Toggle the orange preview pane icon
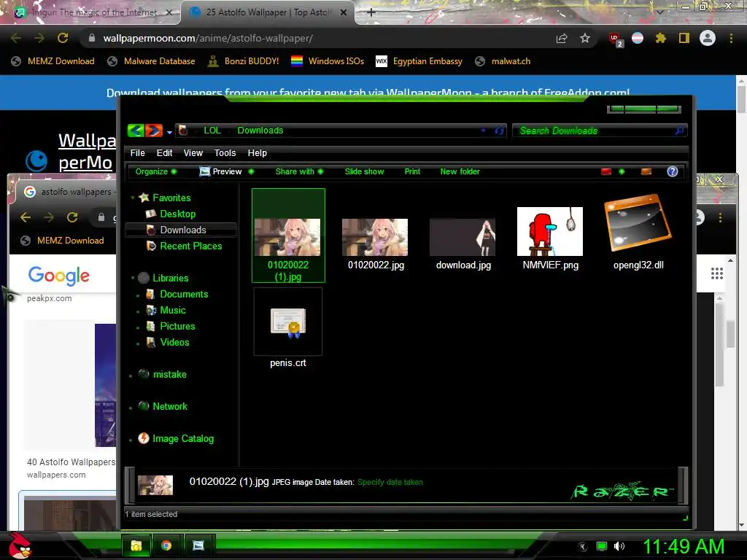Image resolution: width=747 pixels, height=560 pixels. [x=646, y=171]
